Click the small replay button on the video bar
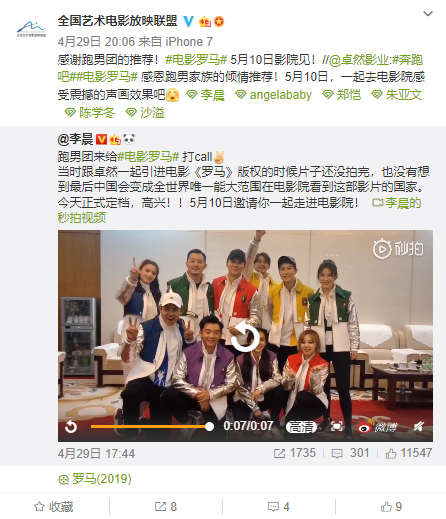The width and height of the screenshot is (446, 519). click(71, 426)
